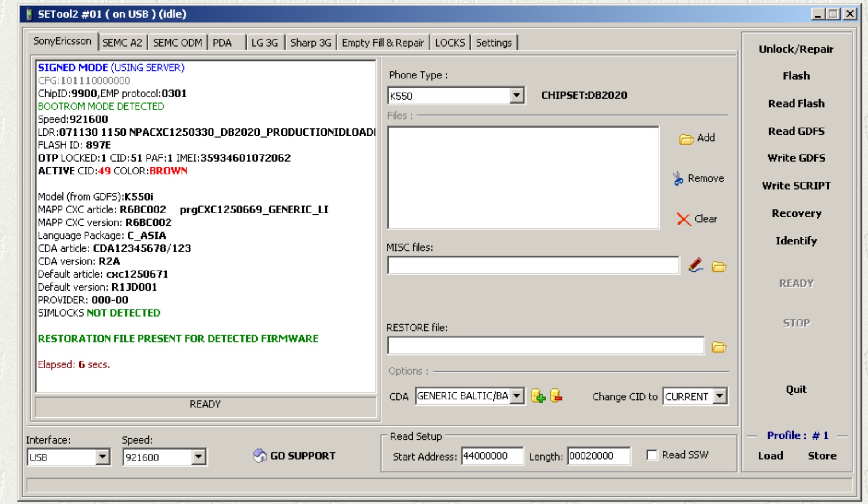Screen dimensions: 868x504
Task: Switch to the SEMC A2 tab
Action: pos(122,43)
